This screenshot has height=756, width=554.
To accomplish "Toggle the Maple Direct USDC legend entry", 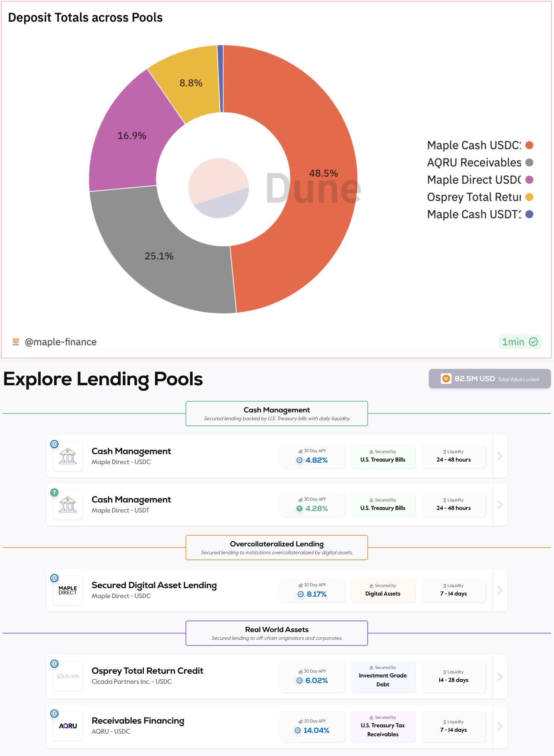I will (480, 180).
